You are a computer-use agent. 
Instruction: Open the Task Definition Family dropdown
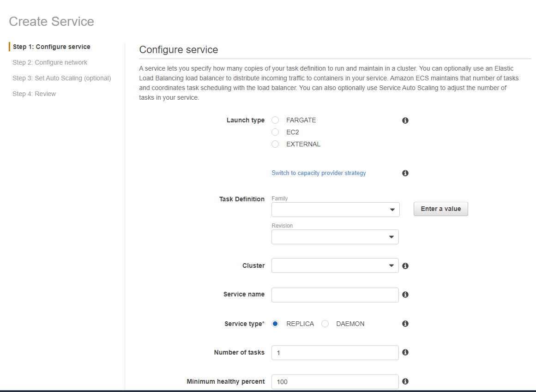335,210
